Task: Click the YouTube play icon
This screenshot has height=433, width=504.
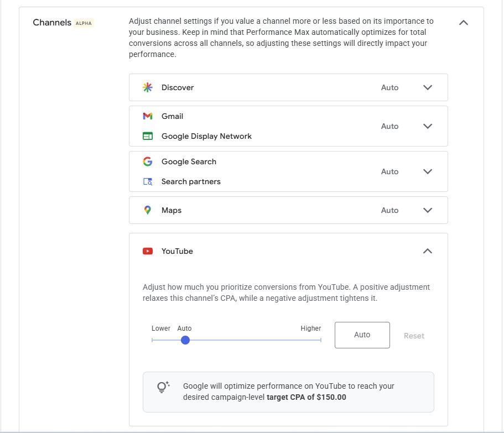Action: point(148,251)
